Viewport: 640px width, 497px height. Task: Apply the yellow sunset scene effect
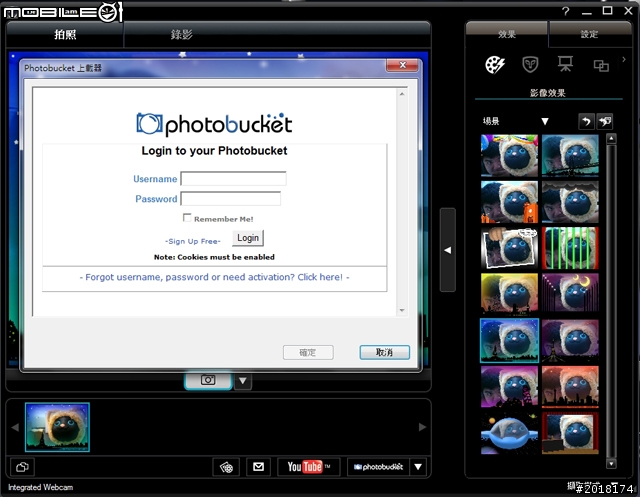(509, 294)
